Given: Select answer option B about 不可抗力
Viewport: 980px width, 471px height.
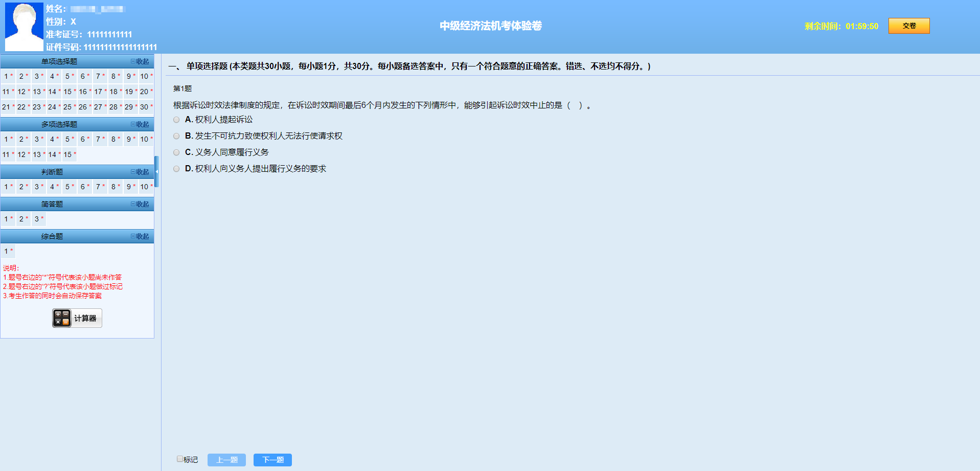Looking at the screenshot, I should 176,136.
